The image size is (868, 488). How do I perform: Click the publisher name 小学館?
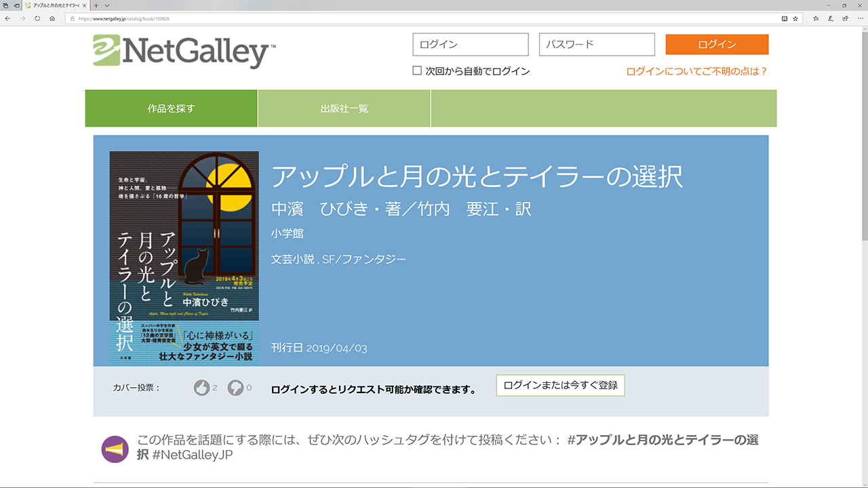288,233
